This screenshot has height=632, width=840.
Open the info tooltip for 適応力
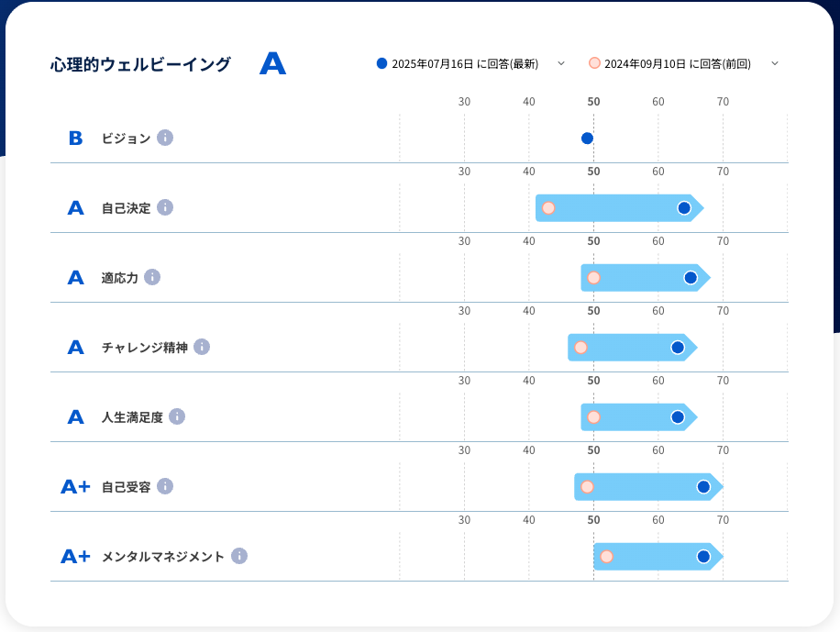(x=152, y=277)
